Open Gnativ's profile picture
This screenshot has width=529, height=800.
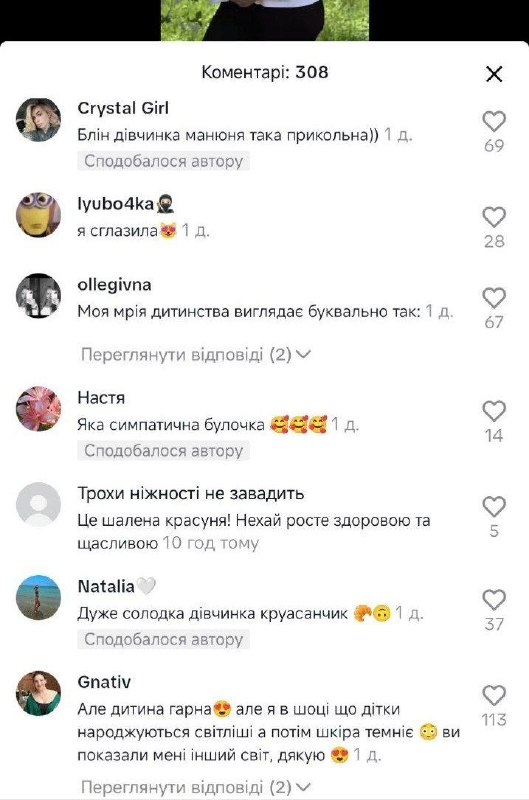point(38,693)
